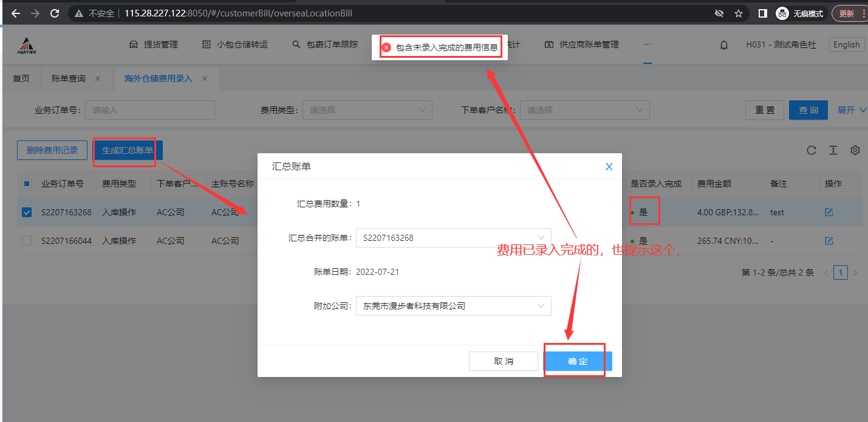
Task: Open the table column settings gear
Action: (855, 150)
